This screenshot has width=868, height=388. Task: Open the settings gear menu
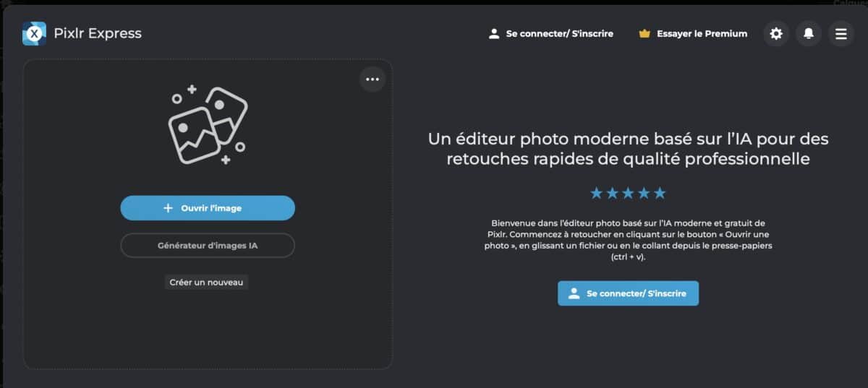point(776,33)
